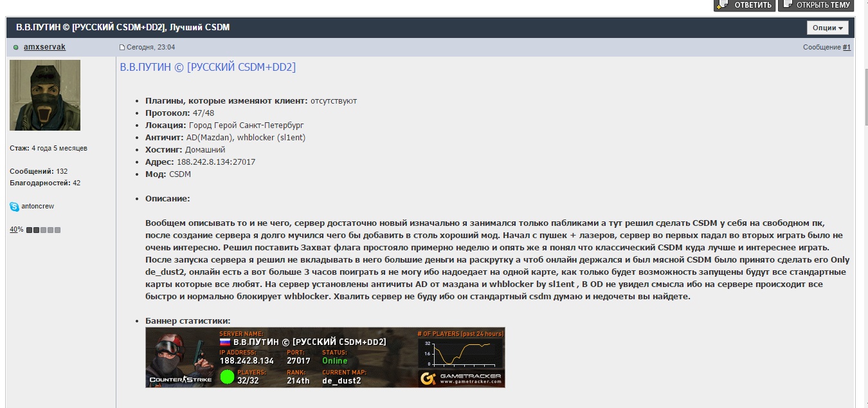Click the antoncrew Skype name

coord(39,207)
